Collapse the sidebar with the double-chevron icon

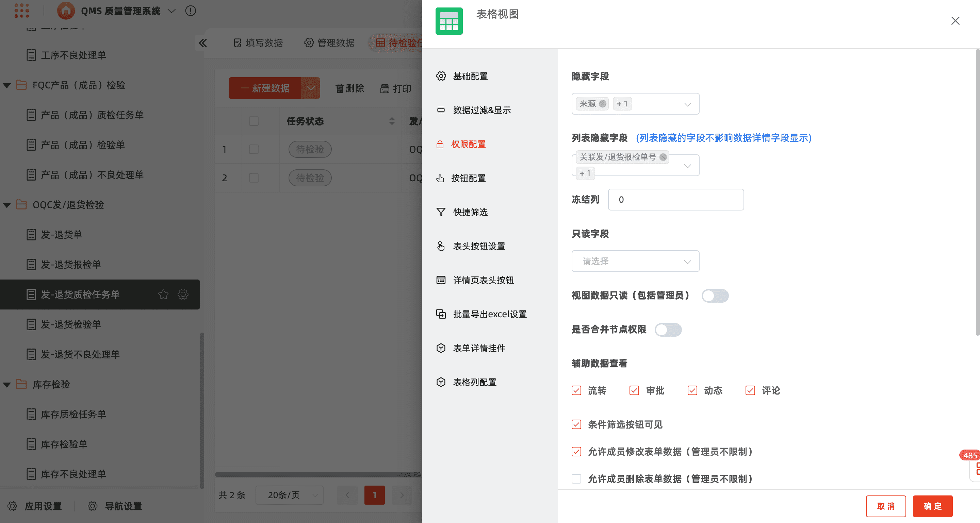203,43
